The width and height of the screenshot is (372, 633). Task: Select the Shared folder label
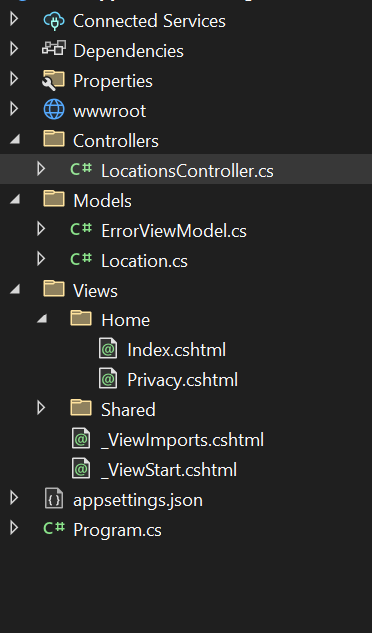click(128, 410)
